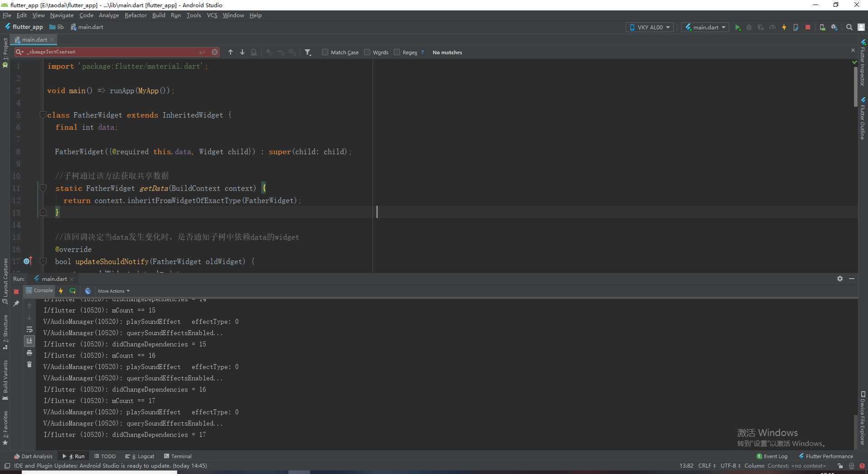Click the caret position 13:82 in status bar

coord(686,465)
